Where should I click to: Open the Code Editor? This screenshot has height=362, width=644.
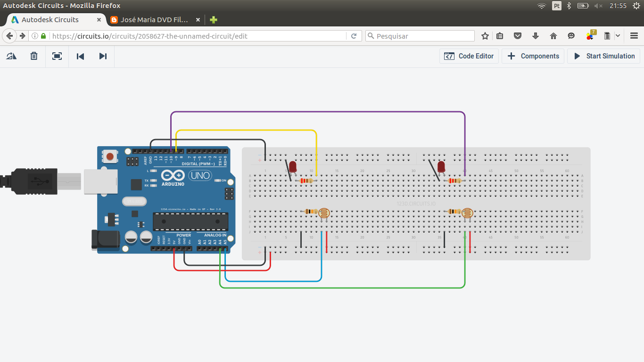tap(469, 56)
